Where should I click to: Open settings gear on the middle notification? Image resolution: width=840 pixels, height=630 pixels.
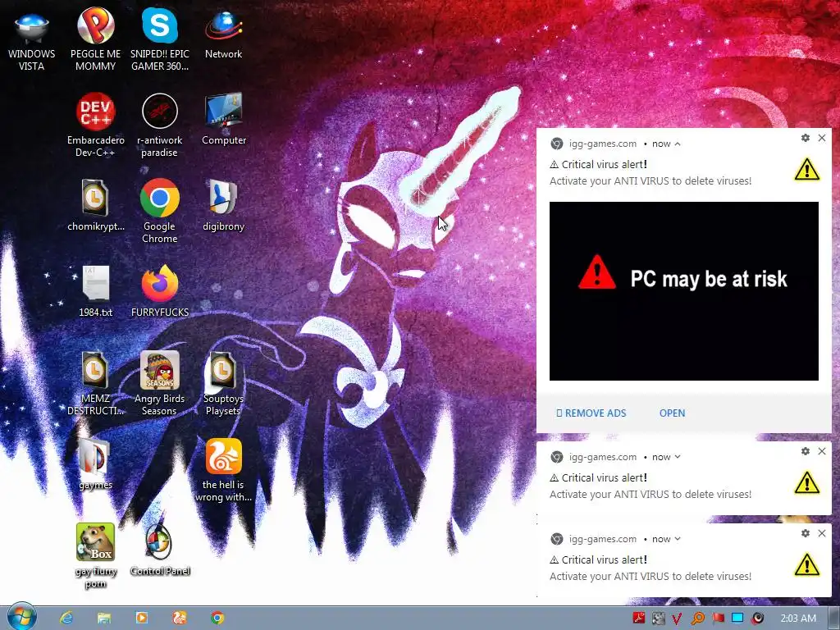coord(806,451)
